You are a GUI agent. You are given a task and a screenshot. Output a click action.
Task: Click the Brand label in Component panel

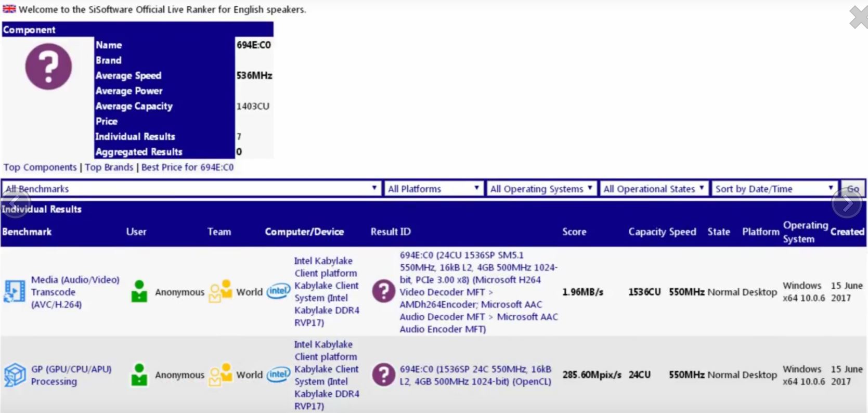tap(109, 61)
